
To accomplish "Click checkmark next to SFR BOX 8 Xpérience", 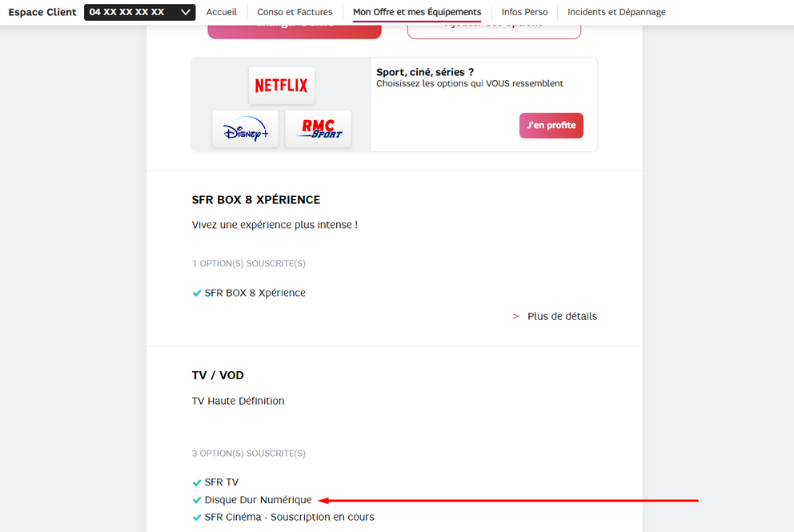I will (197, 293).
